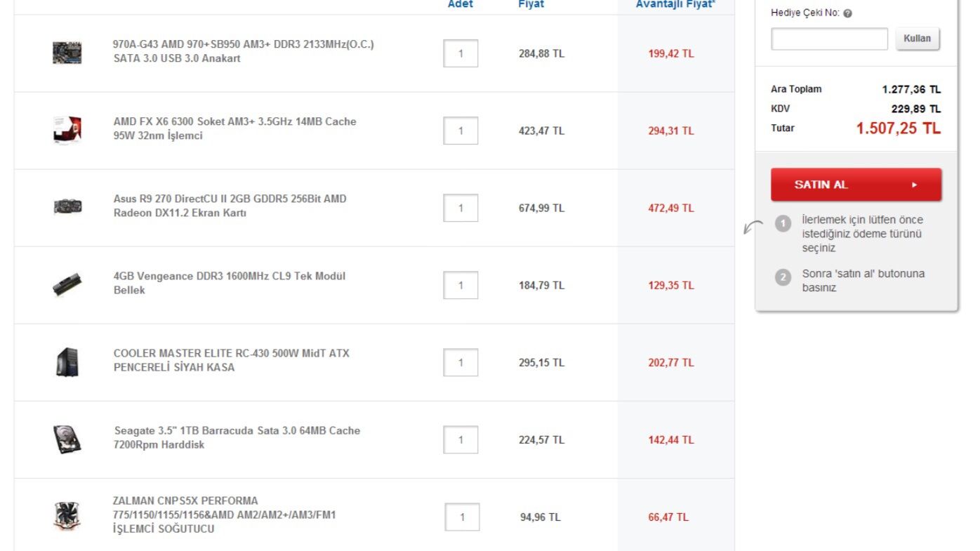The width and height of the screenshot is (980, 551).
Task: Click the help icon beside Hediye Çeki No
Action: tap(847, 13)
